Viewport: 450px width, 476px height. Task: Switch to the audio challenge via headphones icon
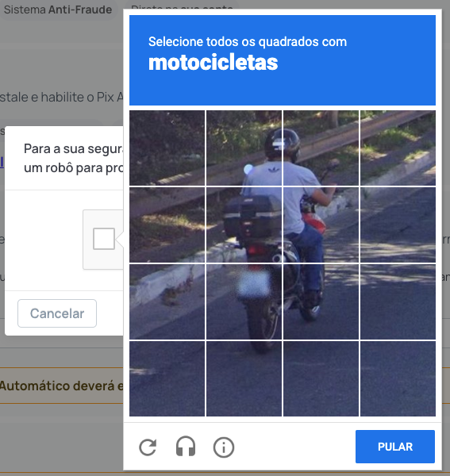(186, 447)
